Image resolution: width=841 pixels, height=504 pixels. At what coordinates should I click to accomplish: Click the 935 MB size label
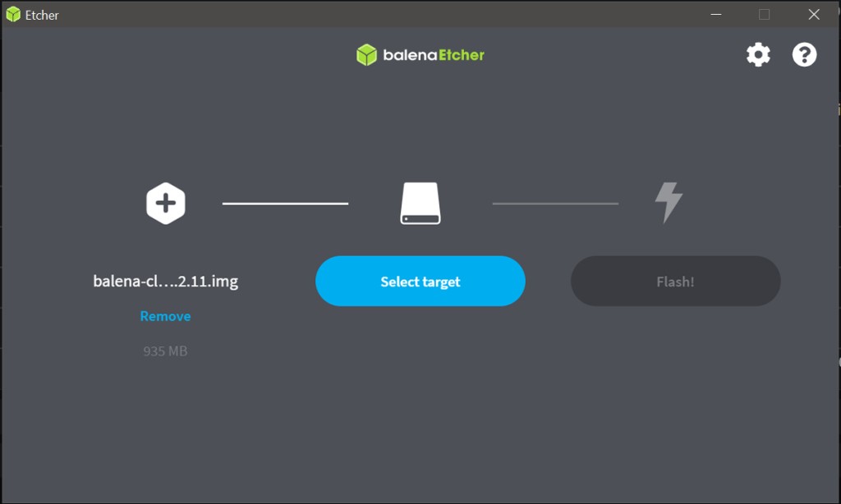165,351
